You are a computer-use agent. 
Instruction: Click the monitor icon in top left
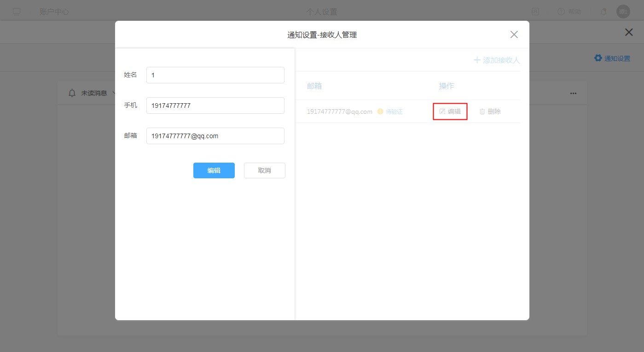coord(17,12)
